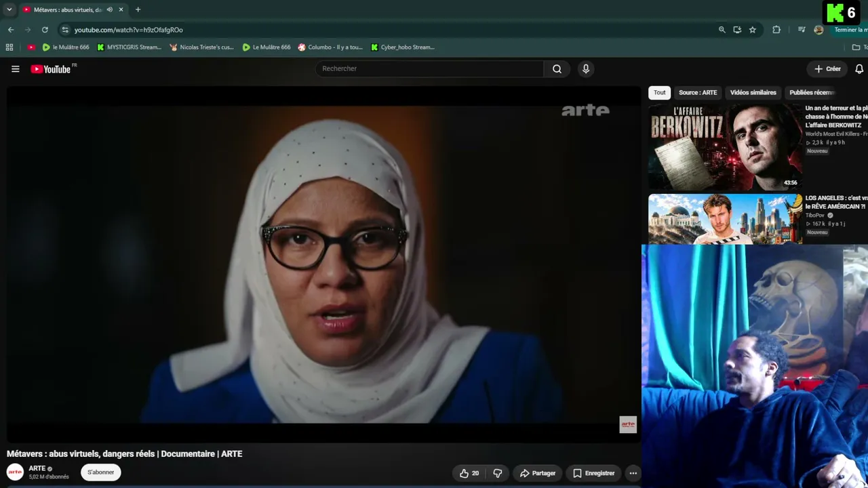The width and height of the screenshot is (868, 488).
Task: Go back to the previous page
Action: pos(11,30)
